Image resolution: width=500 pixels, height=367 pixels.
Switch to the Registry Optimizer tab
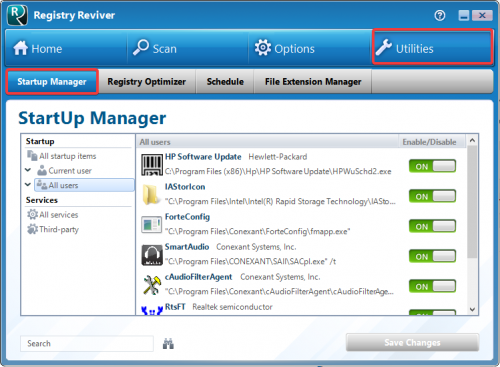[x=147, y=82]
